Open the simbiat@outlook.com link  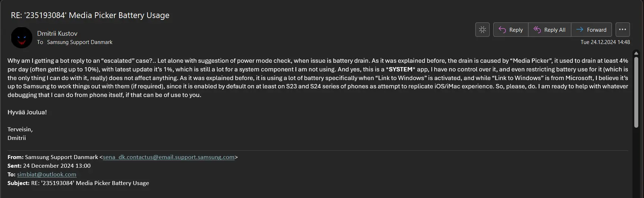pyautogui.click(x=47, y=175)
